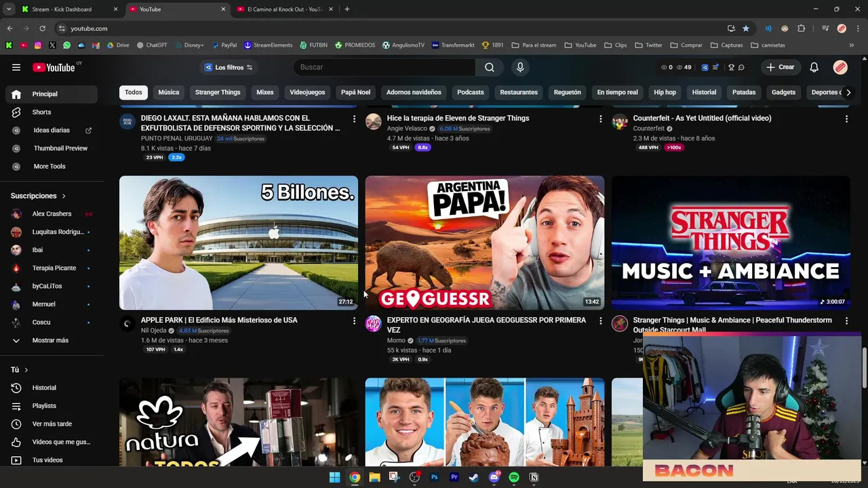This screenshot has width=868, height=488.
Task: Click the YouTube logo
Action: 54,67
